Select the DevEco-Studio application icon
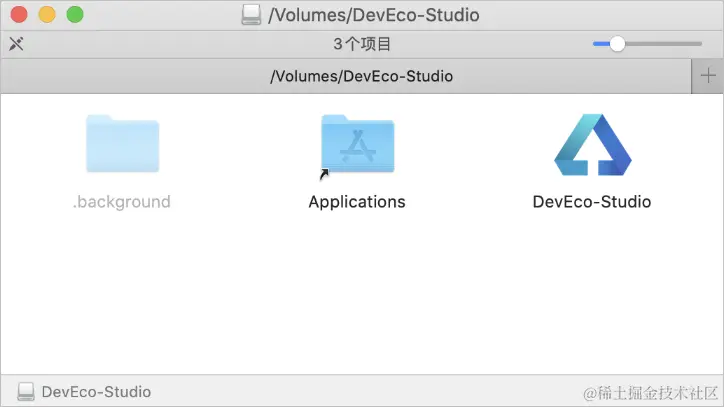The height and width of the screenshot is (407, 724). pos(592,145)
